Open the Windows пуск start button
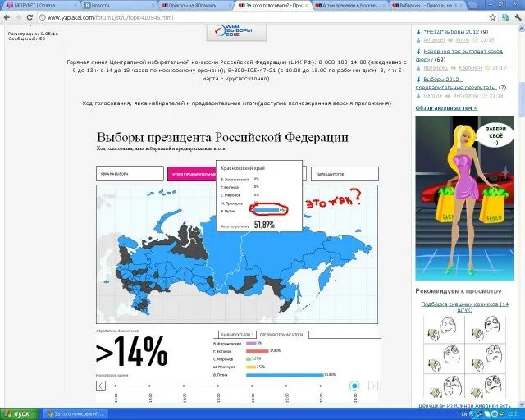Image resolution: width=525 pixels, height=420 pixels. pos(18,414)
